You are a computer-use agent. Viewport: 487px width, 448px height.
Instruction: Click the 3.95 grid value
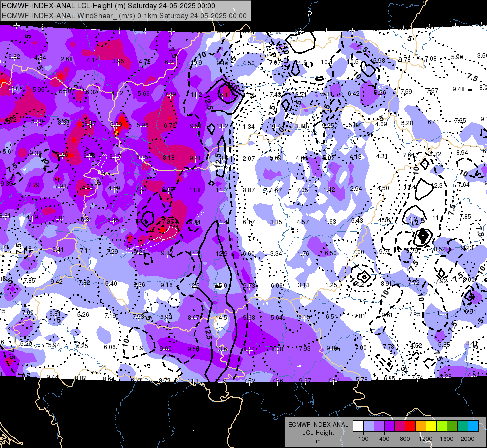pos(118,61)
